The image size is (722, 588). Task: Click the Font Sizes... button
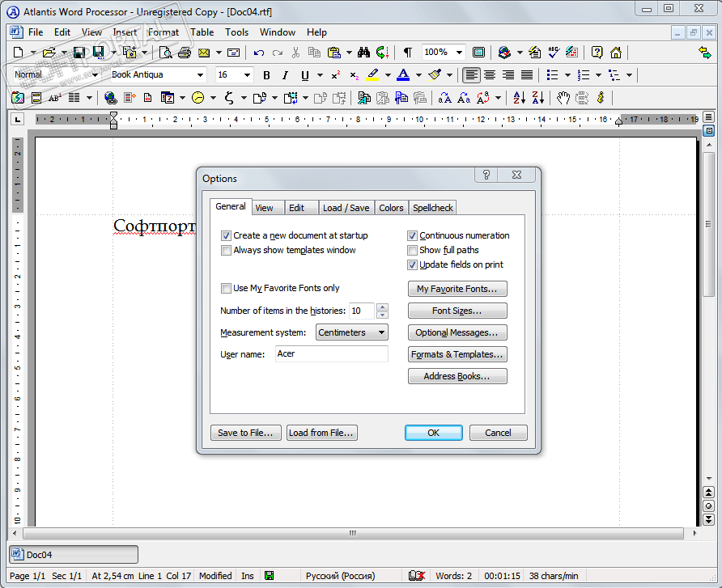coord(457,311)
